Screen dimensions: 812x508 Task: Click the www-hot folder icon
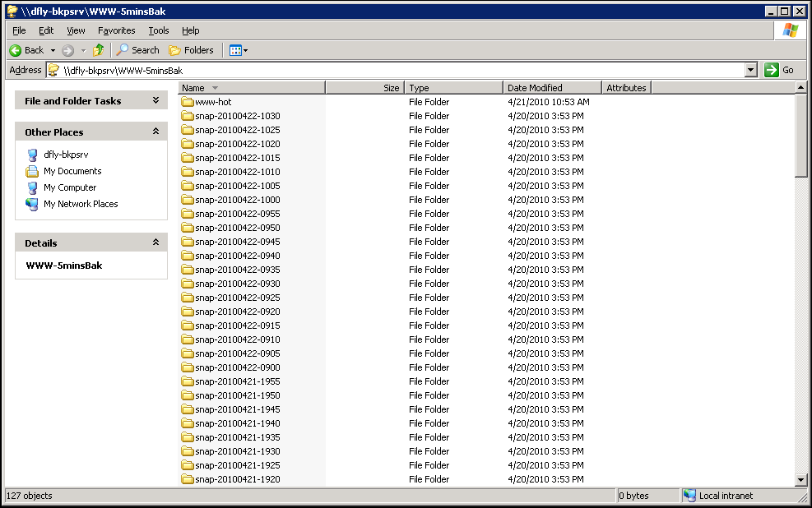point(188,102)
